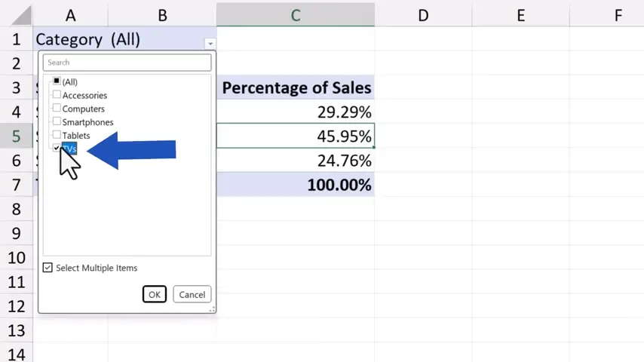Viewport: 644px width, 362px height.
Task: Uncheck the TVs checkbox
Action: [57, 148]
